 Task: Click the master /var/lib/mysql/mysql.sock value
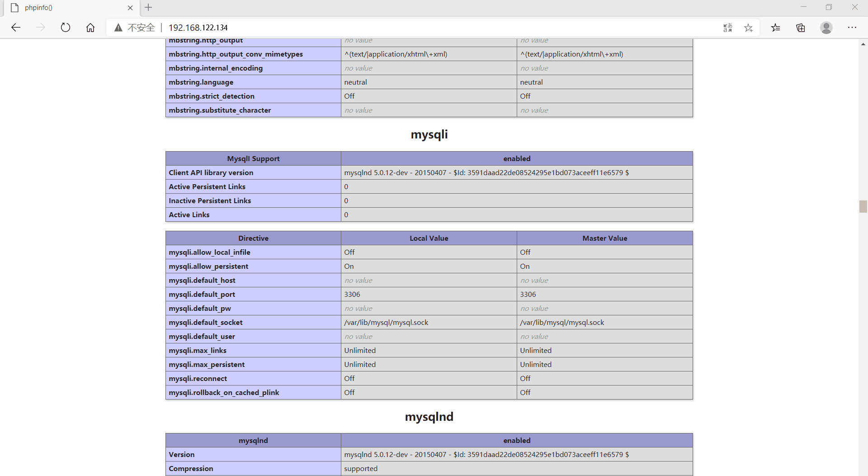562,322
